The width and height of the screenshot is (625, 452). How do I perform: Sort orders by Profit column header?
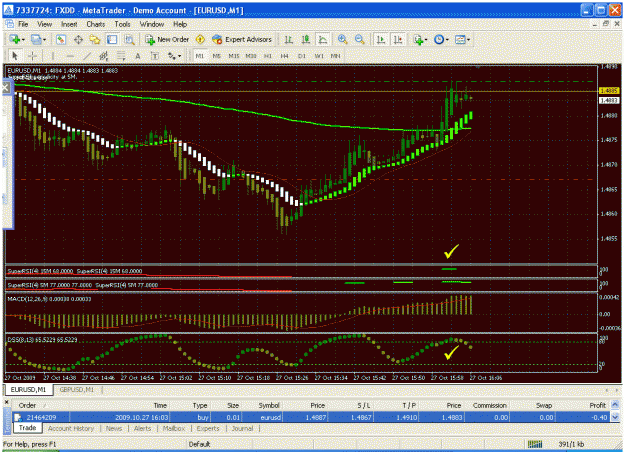tap(597, 405)
